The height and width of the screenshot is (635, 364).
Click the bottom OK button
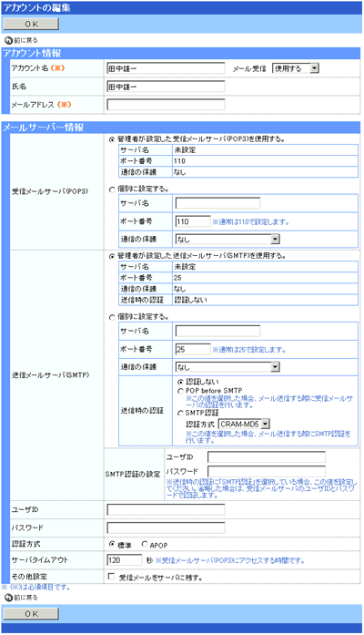coord(31,614)
